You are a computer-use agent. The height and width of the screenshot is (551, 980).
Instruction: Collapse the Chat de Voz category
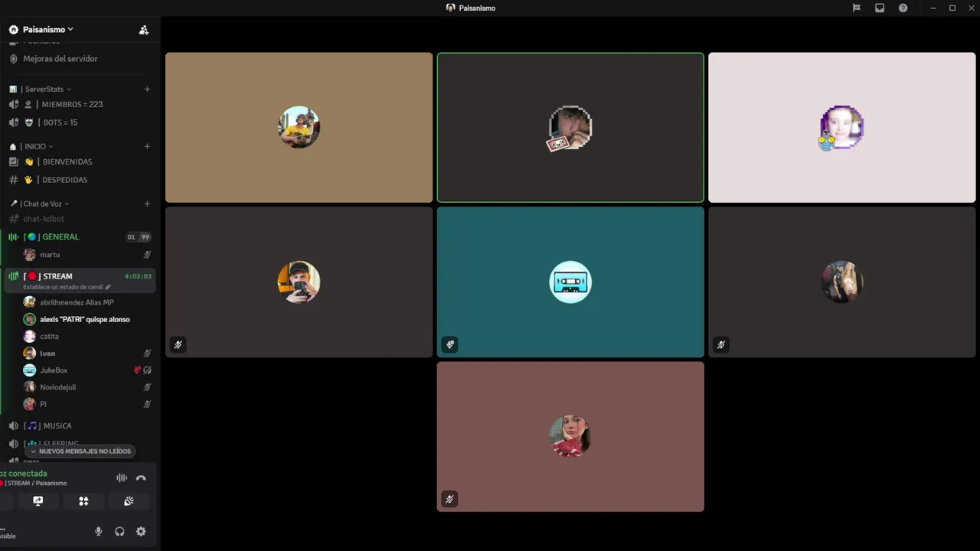point(44,204)
